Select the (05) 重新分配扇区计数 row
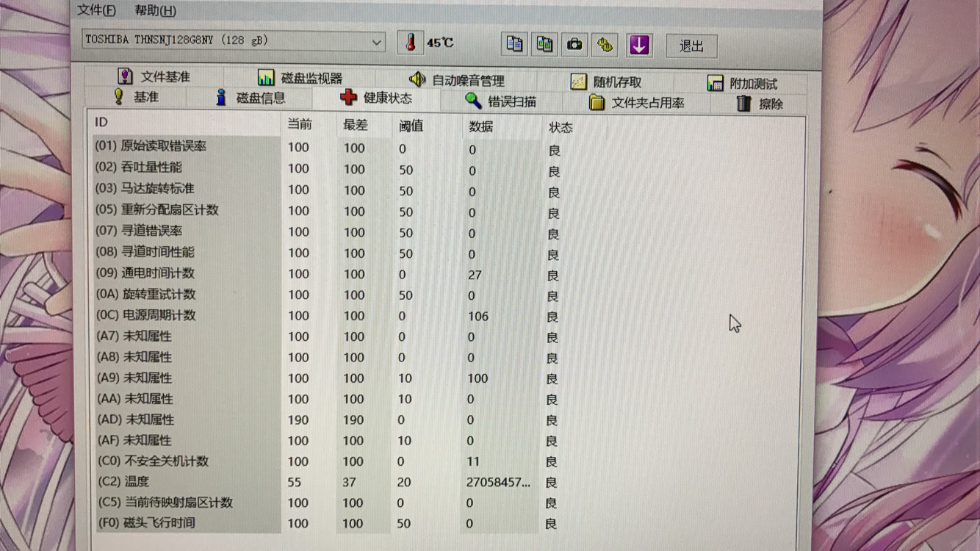980x551 pixels. [x=328, y=210]
